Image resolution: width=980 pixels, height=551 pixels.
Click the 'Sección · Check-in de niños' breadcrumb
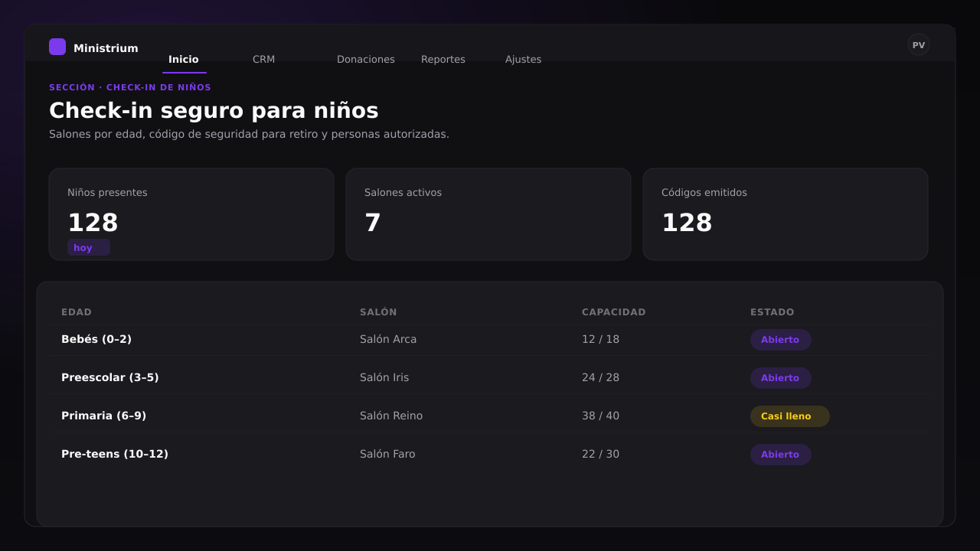[130, 87]
